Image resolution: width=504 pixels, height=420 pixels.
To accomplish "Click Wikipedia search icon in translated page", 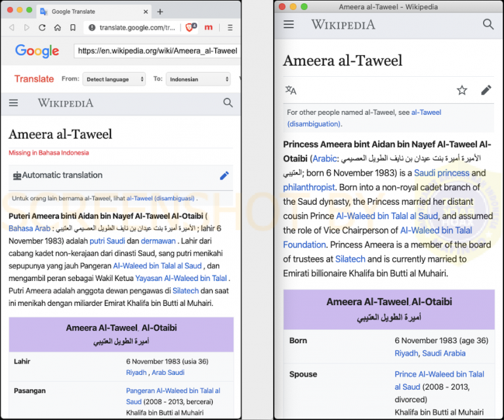I will coord(228,103).
